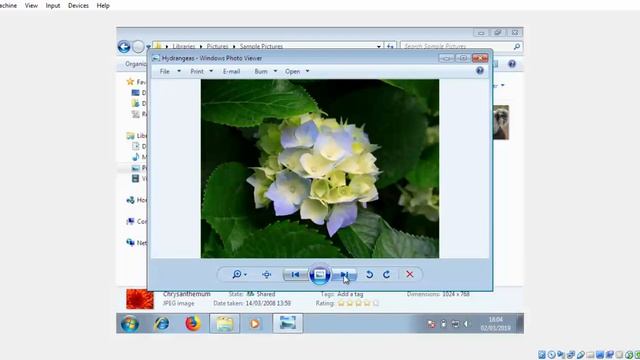The width and height of the screenshot is (640, 360).
Task: Open the VirtualBox Input menu
Action: [53, 6]
